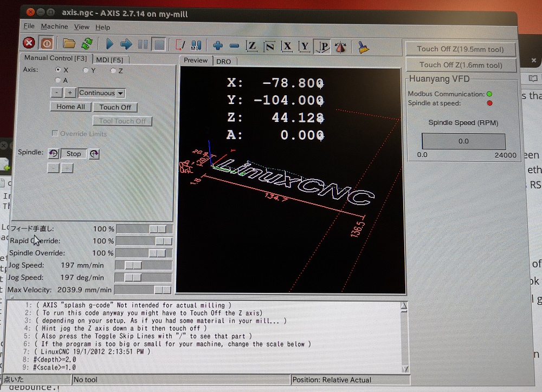The image size is (542, 392).
Task: Select G-code line 8 #<depth>=2.0
Action: click(x=55, y=360)
